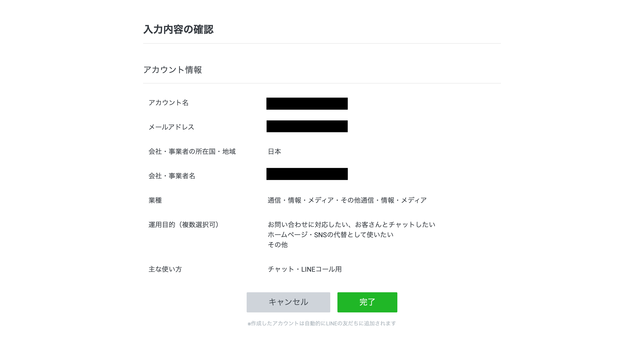
Task: Click the チャット・LINEコール用 value
Action: pyautogui.click(x=305, y=269)
